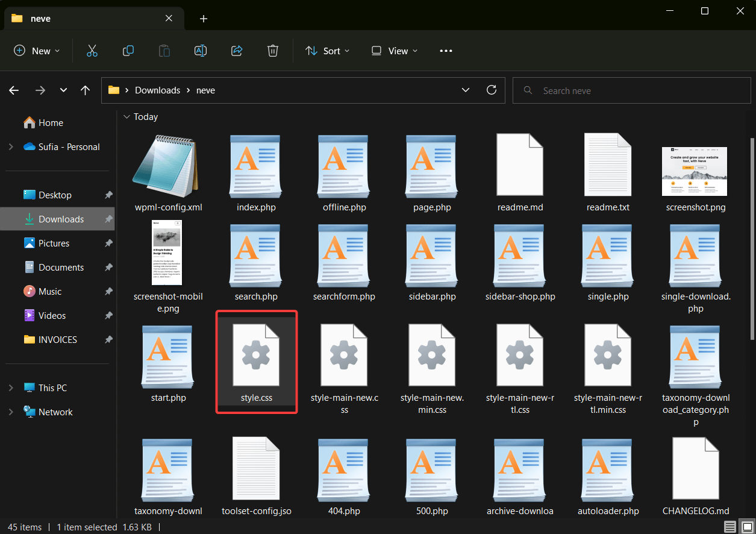Click the Paste clipboard icon
The height and width of the screenshot is (534, 756).
[164, 51]
